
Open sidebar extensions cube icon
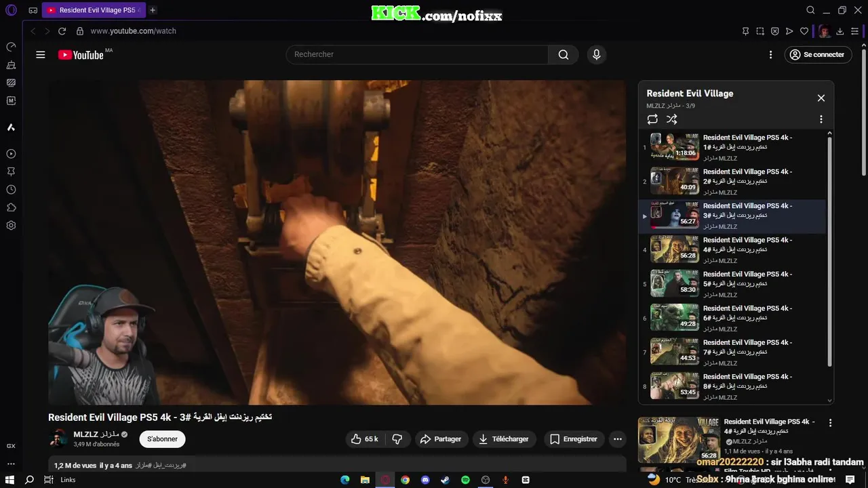pos(11,207)
